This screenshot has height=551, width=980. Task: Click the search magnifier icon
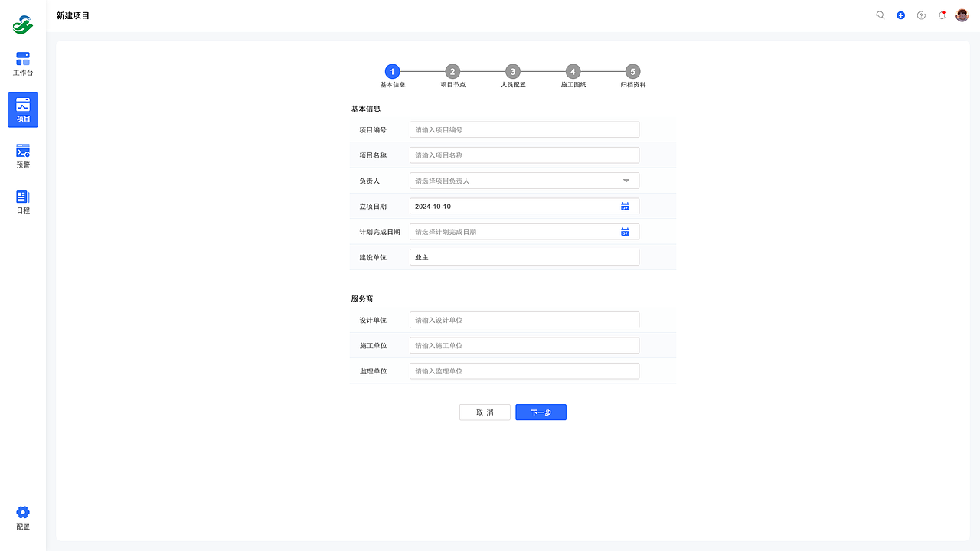[x=880, y=15]
